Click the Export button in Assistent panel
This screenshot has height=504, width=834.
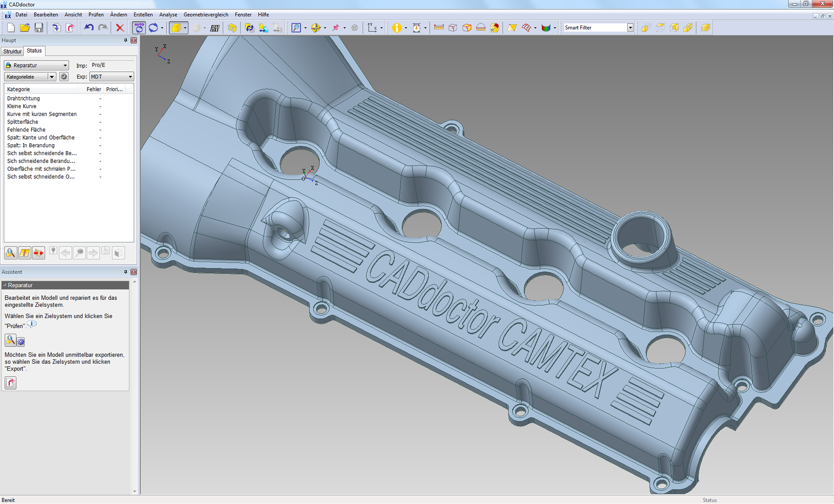click(10, 383)
